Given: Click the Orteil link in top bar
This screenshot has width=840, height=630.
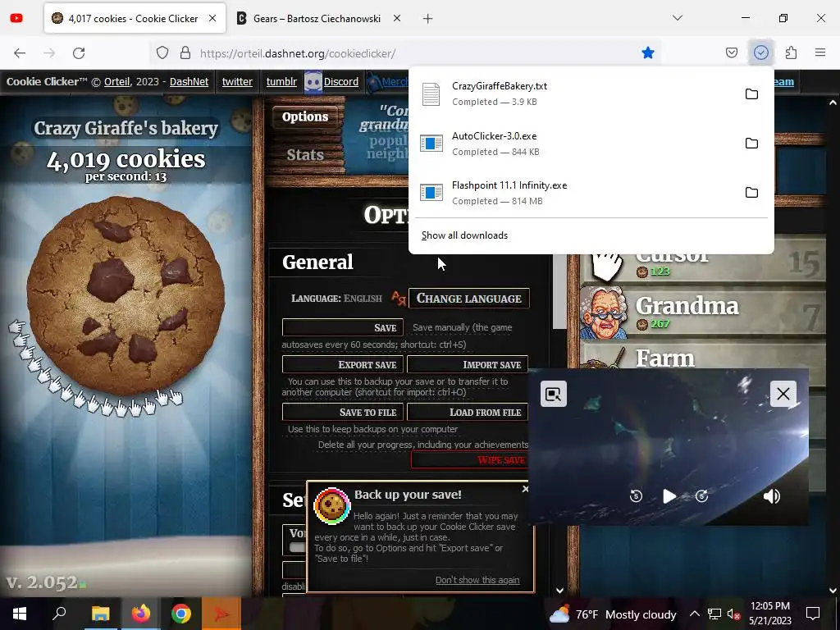Looking at the screenshot, I should pyautogui.click(x=116, y=81).
